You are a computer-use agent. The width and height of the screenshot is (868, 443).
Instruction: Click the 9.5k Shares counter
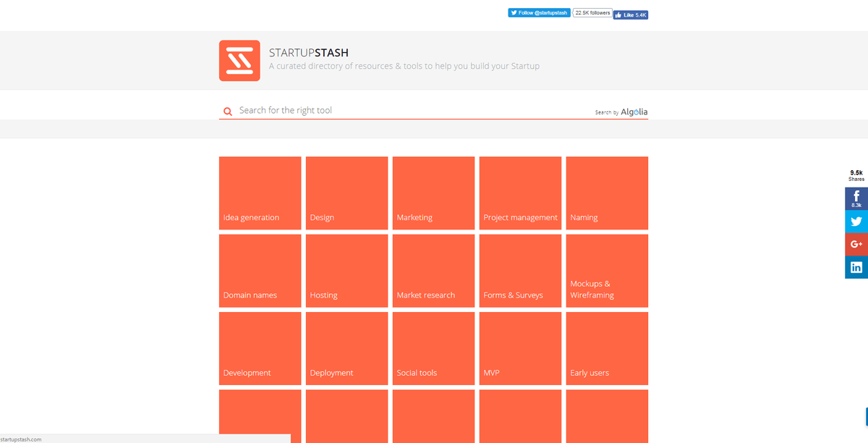pyautogui.click(x=856, y=176)
